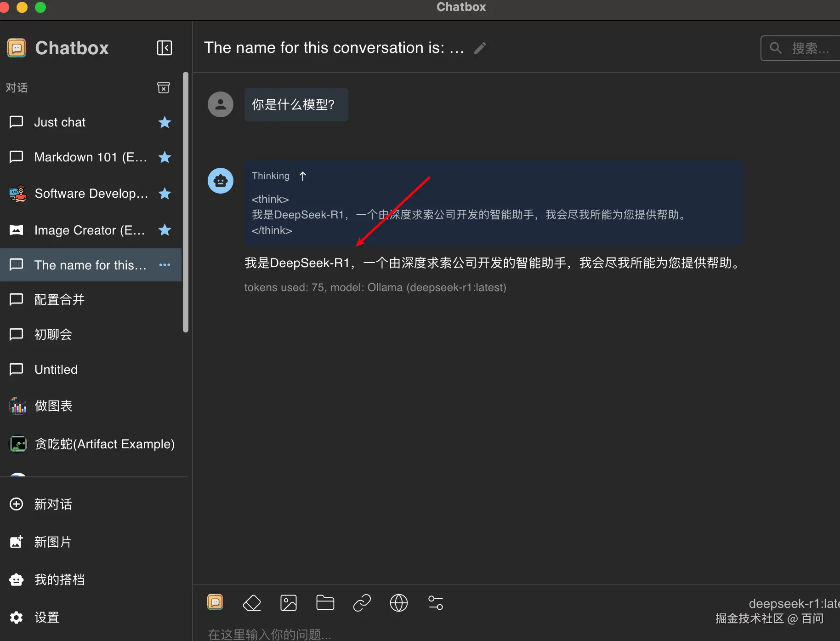Screen dimensions: 840x641
Task: Click the magnifier search icon
Action: click(776, 48)
